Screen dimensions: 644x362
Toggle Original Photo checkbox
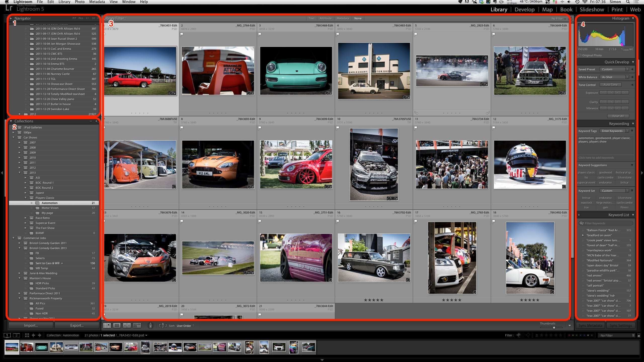tap(580, 55)
